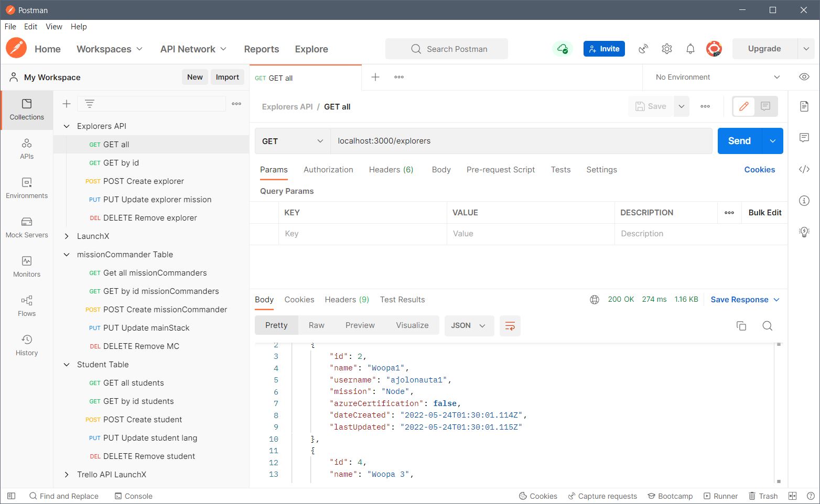Open the response Test Results tab
The height and width of the screenshot is (504, 820).
(403, 300)
